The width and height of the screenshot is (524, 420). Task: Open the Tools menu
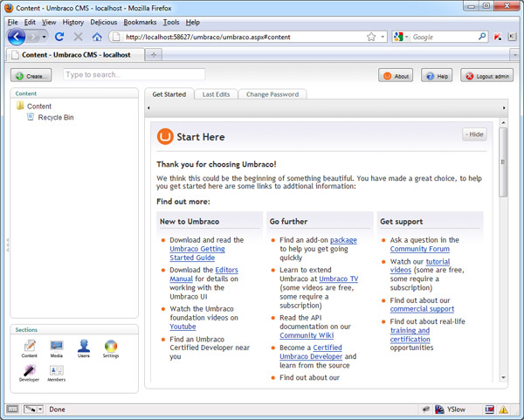(171, 22)
